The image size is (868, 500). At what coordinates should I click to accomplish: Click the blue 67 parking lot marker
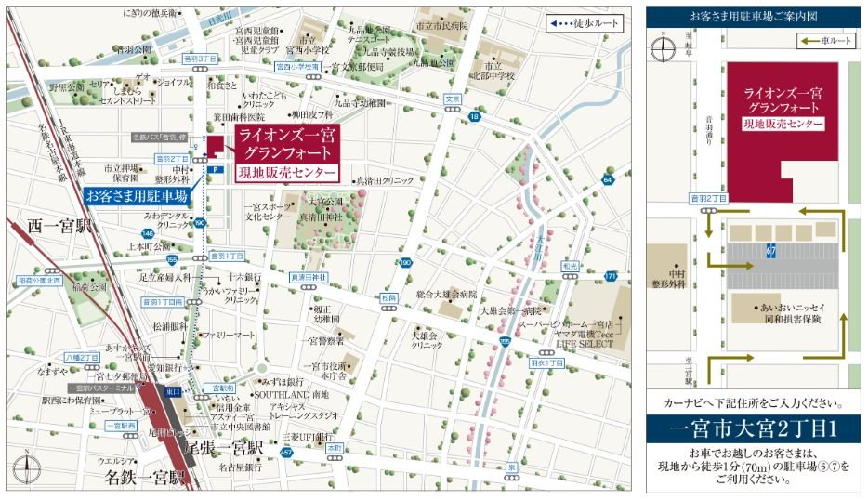tap(770, 250)
